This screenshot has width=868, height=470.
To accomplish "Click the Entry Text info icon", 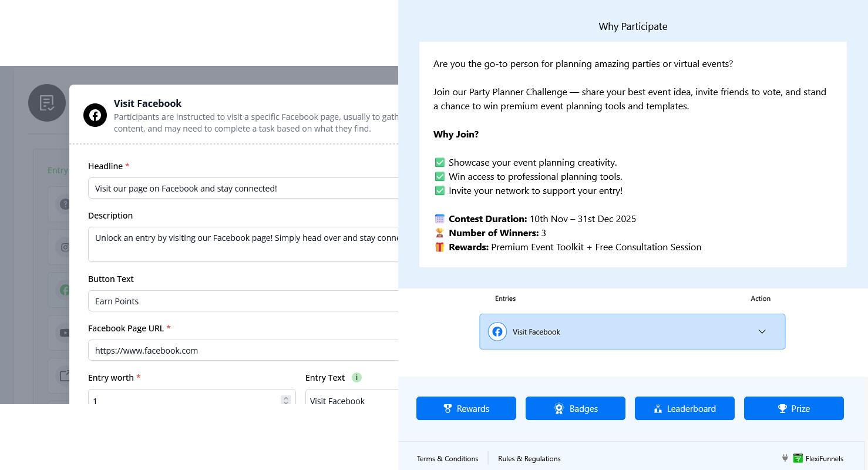I will click(x=356, y=377).
